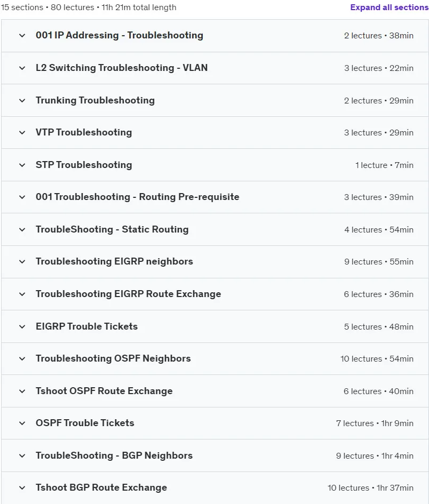Expand chevron for Tshoot BGP Route Exchange
The height and width of the screenshot is (504, 429).
coord(22,487)
